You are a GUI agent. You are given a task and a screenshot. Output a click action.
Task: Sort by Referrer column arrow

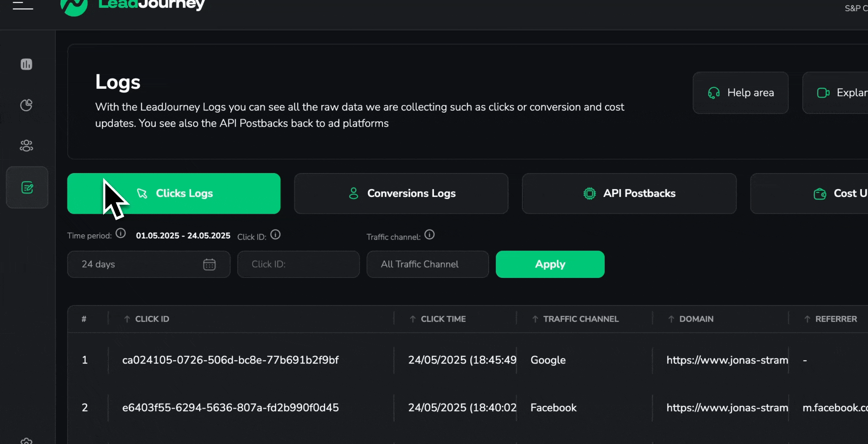point(807,319)
